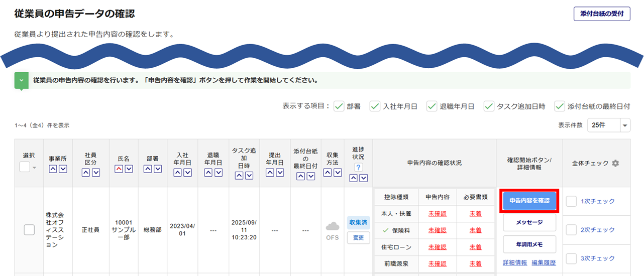The height and width of the screenshot is (276, 644).
Task: Click the 申告内容を確認 button
Action: 529,201
